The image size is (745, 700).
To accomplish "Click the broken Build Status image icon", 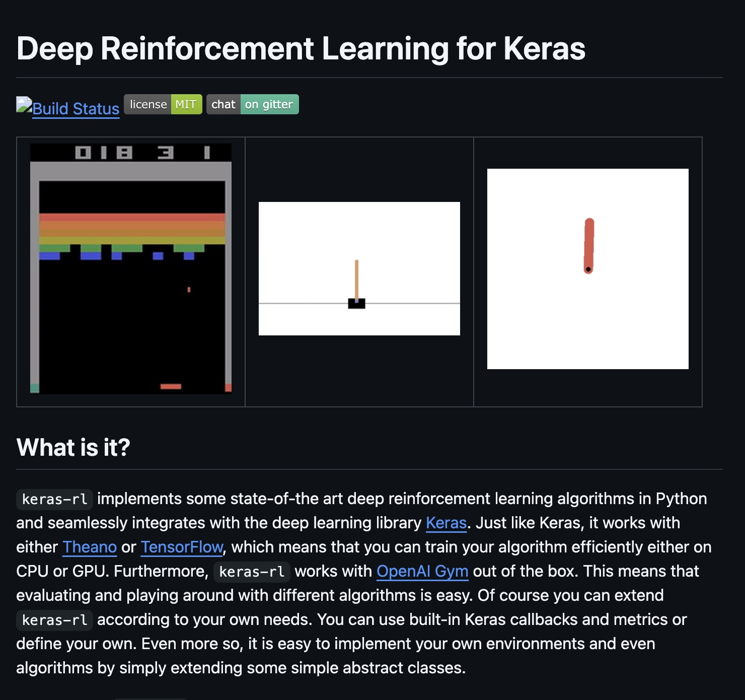I will [23, 104].
